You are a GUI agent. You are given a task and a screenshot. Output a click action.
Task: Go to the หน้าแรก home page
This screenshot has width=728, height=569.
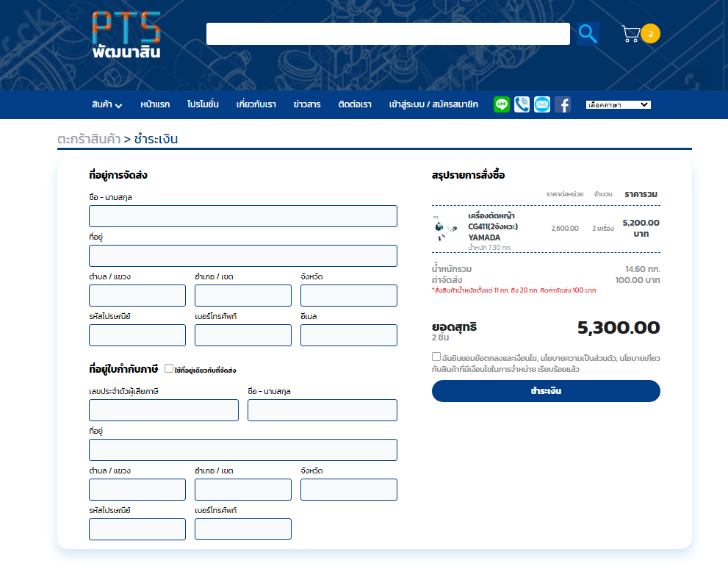coord(155,104)
